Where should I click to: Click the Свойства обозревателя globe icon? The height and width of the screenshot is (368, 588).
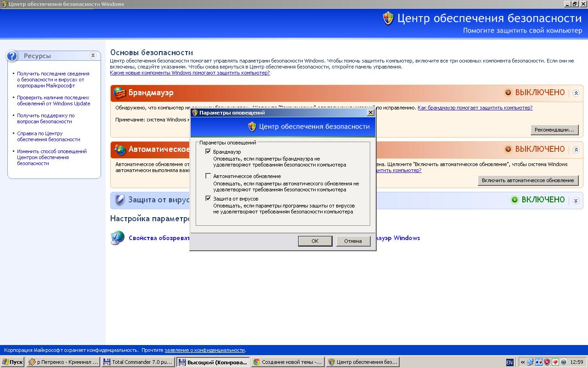point(118,238)
